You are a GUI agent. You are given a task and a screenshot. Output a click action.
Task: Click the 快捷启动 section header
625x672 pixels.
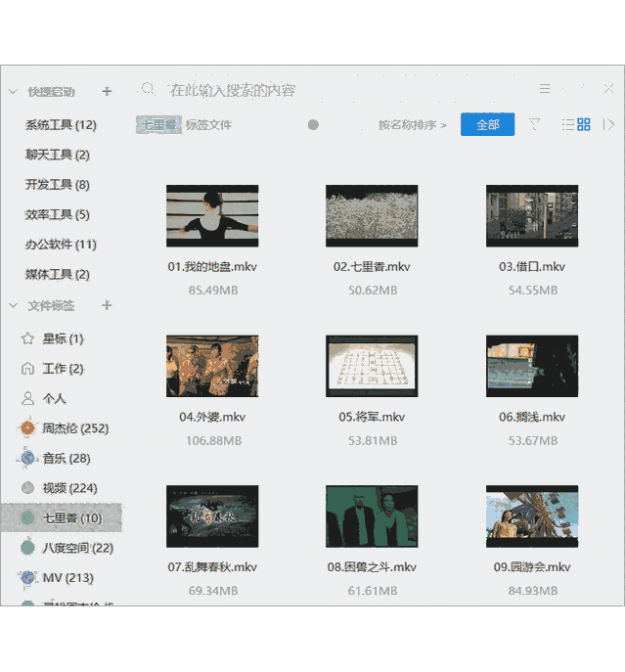click(51, 92)
